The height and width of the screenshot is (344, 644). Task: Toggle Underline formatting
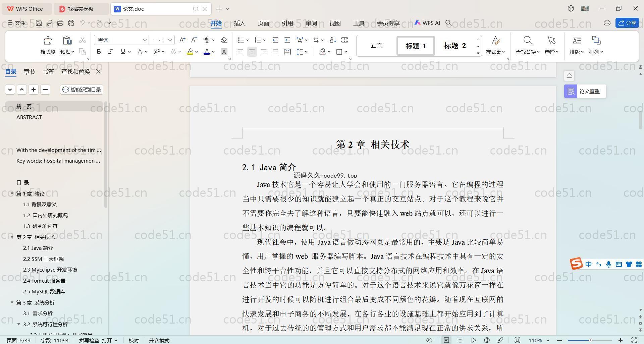123,52
